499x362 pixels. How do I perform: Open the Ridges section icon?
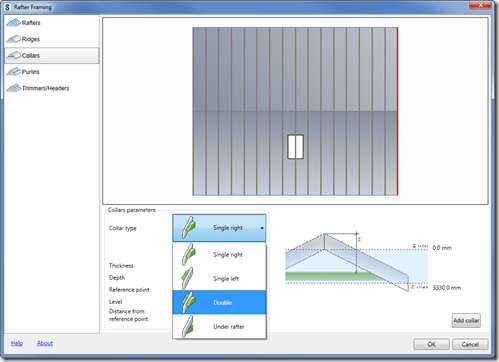tap(13, 39)
